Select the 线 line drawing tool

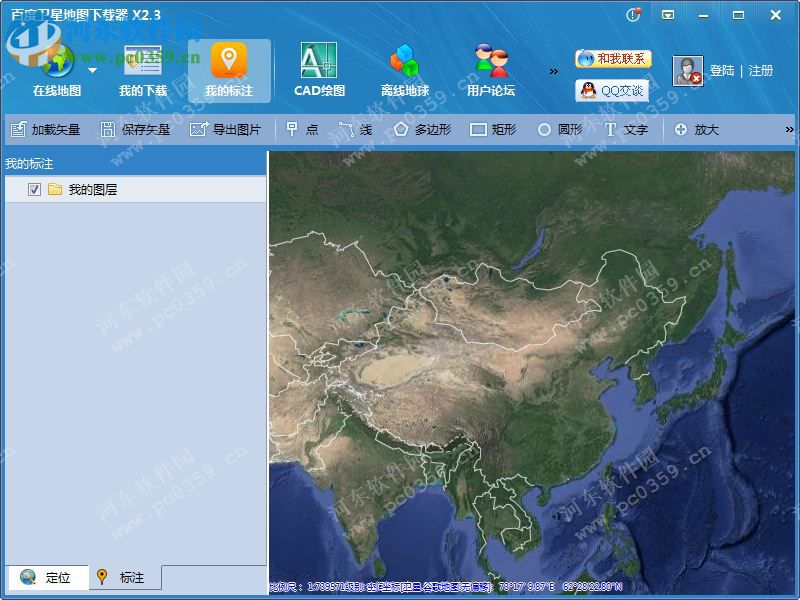355,129
